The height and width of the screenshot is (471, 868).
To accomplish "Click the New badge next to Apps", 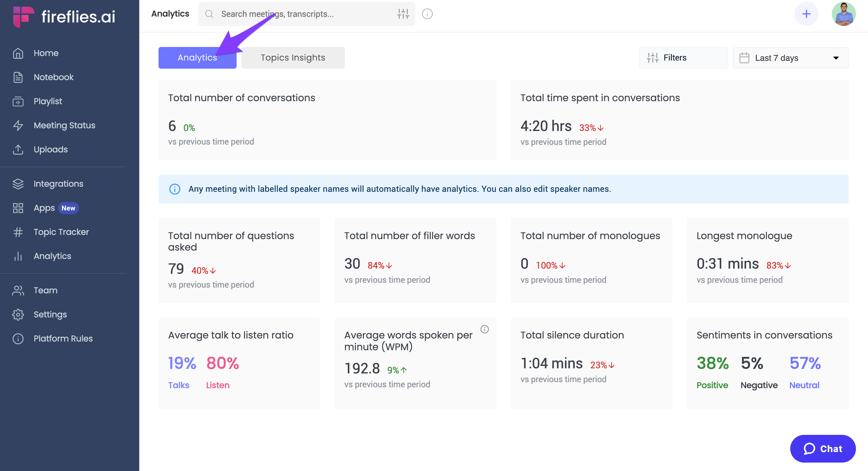I will pos(68,208).
